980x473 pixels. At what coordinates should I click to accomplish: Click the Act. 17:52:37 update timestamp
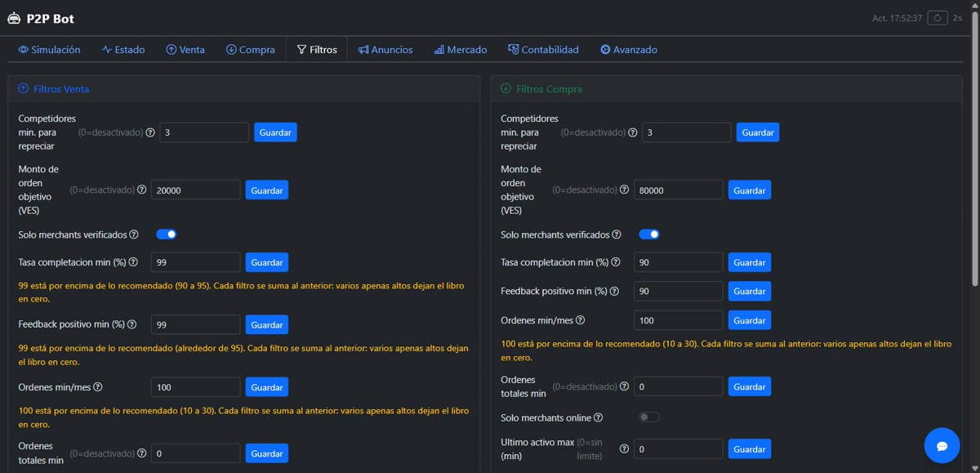point(897,18)
